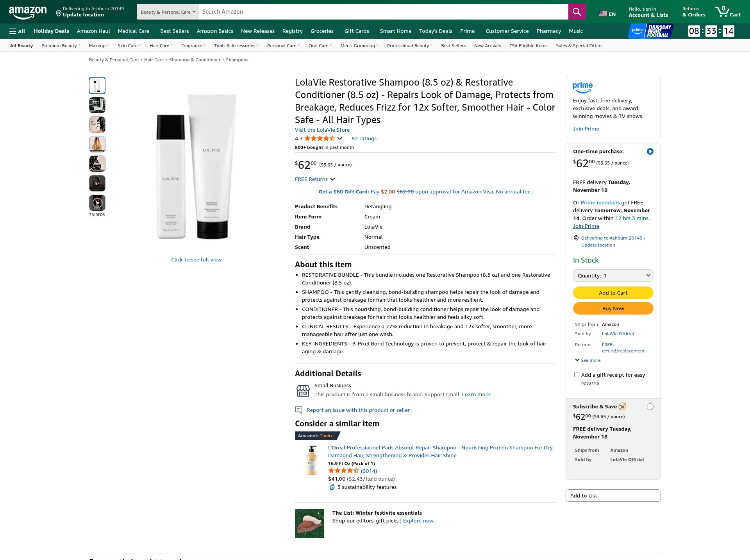Open Today's Deals in navigation bar

(436, 31)
